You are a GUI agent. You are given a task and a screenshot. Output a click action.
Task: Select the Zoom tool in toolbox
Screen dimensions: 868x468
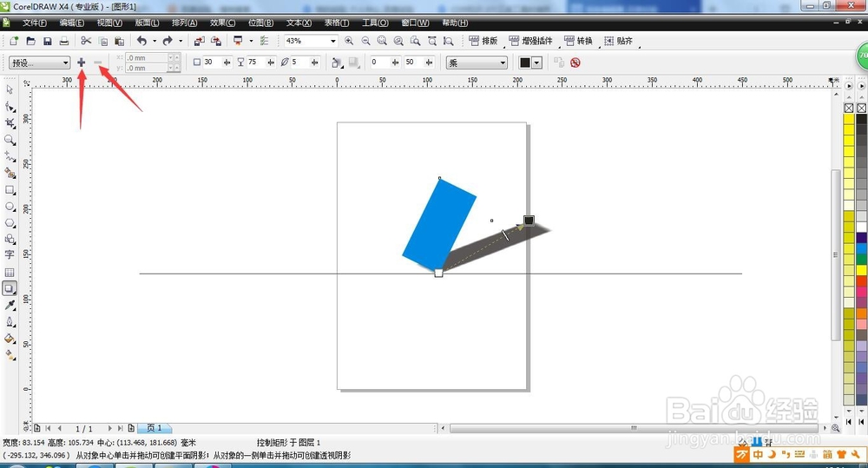pos(10,140)
